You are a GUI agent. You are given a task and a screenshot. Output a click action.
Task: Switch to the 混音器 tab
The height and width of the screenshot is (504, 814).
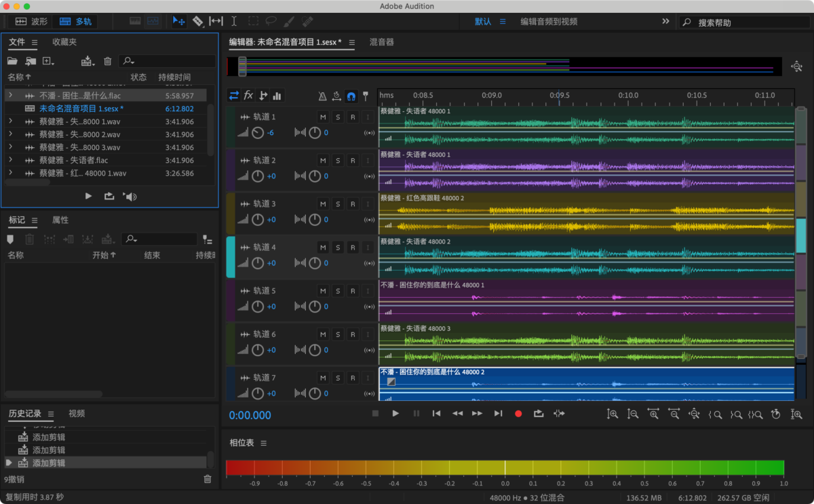coord(381,42)
